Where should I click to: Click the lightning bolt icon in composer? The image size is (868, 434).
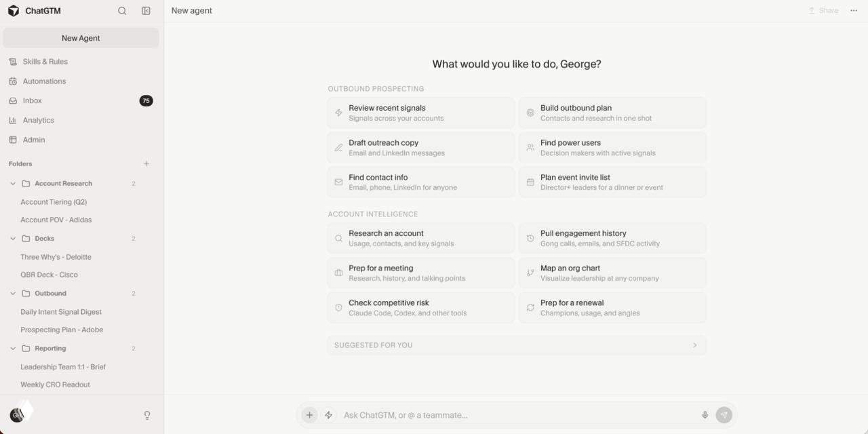pos(329,415)
